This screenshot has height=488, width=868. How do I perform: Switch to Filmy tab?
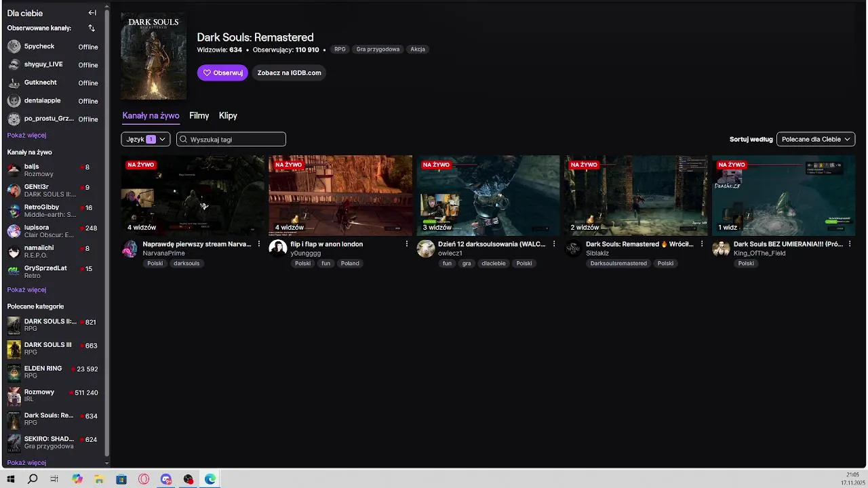(x=199, y=116)
